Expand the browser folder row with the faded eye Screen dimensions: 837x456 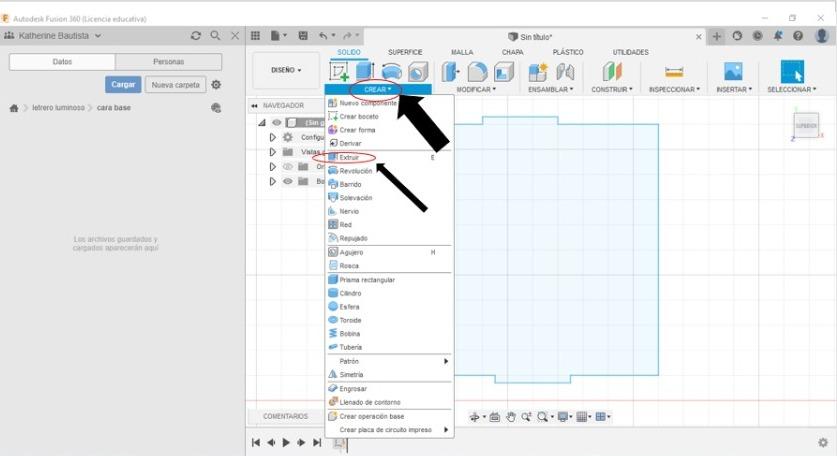click(273, 167)
